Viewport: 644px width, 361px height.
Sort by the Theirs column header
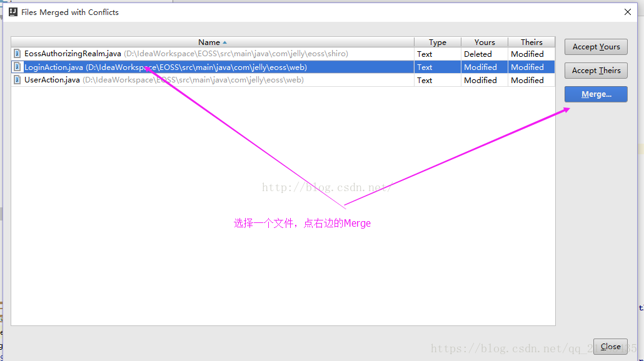531,42
